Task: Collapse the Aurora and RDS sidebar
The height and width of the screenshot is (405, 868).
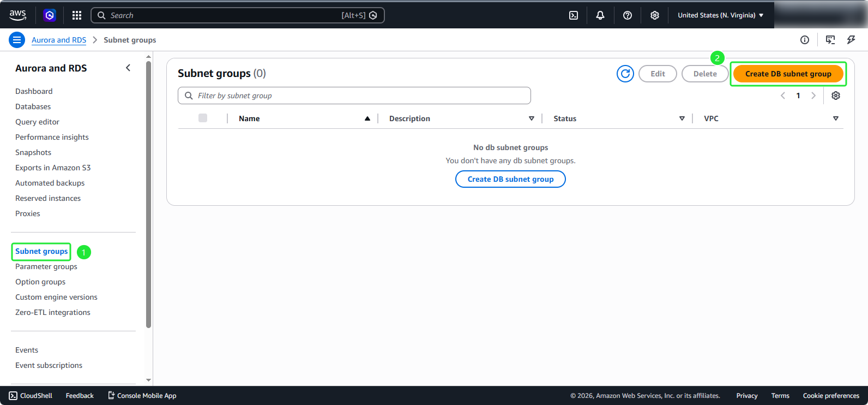Action: (128, 68)
